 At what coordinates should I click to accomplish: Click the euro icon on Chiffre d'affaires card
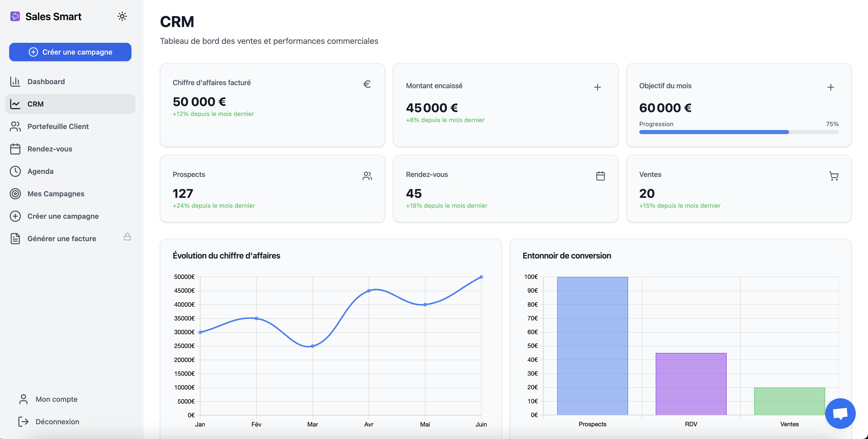click(367, 84)
